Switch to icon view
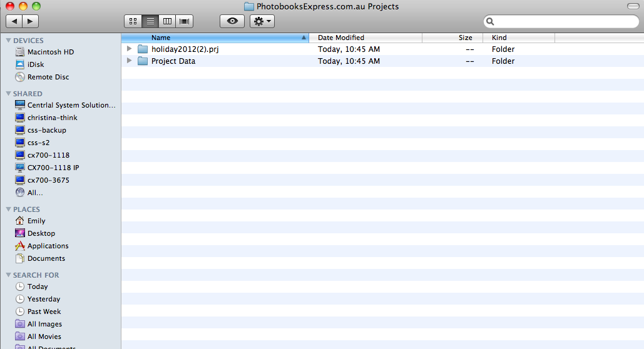644x349 pixels. coord(133,21)
